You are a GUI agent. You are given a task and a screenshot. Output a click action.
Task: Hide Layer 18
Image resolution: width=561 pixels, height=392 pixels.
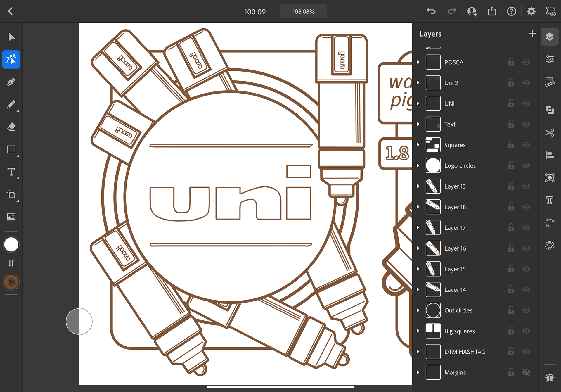tap(526, 207)
